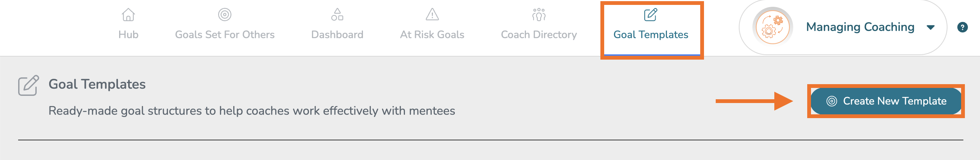Click the Dashboard shapes icon
Screen dimensions: 980x160
pos(337,15)
